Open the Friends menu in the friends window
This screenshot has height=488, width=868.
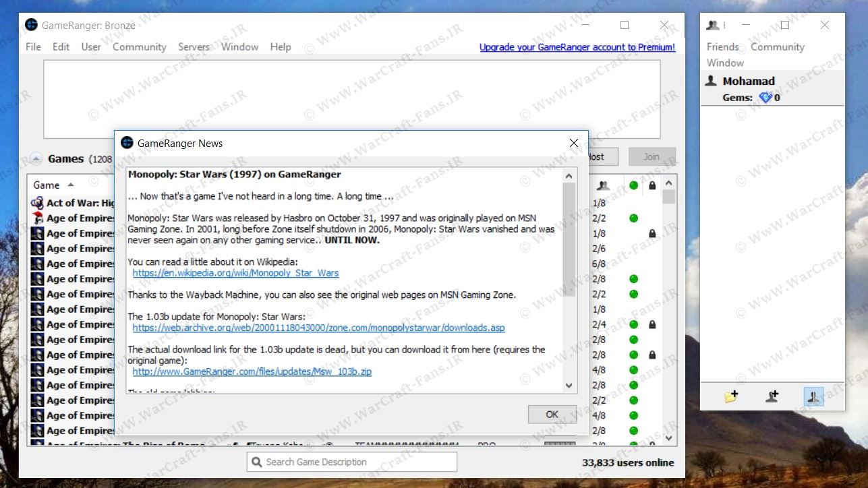(723, 47)
